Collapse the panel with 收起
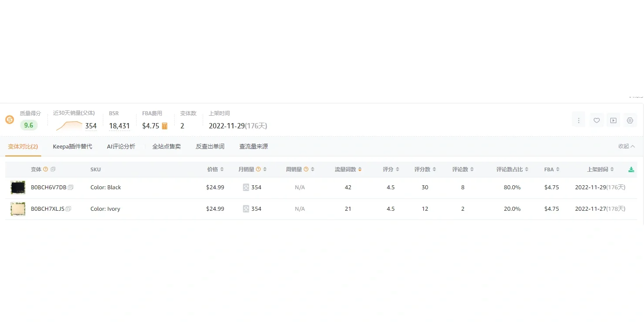This screenshot has width=644, height=322. pyautogui.click(x=626, y=146)
